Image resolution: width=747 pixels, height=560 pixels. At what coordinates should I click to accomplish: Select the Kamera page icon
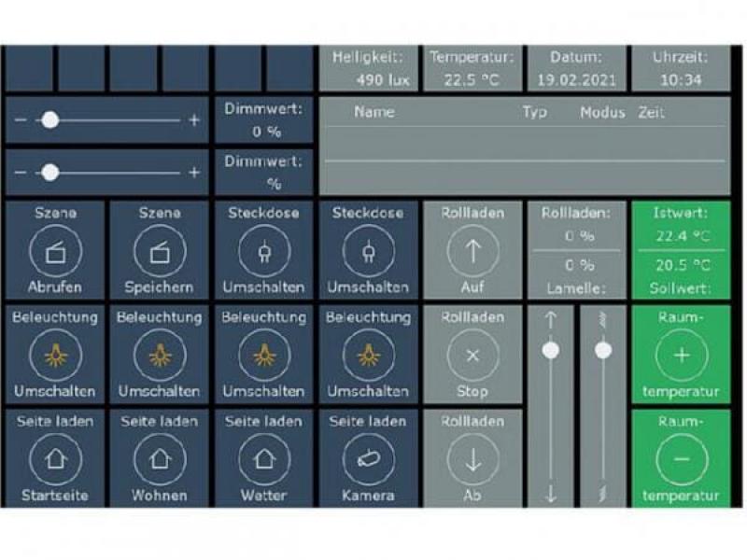point(369,458)
